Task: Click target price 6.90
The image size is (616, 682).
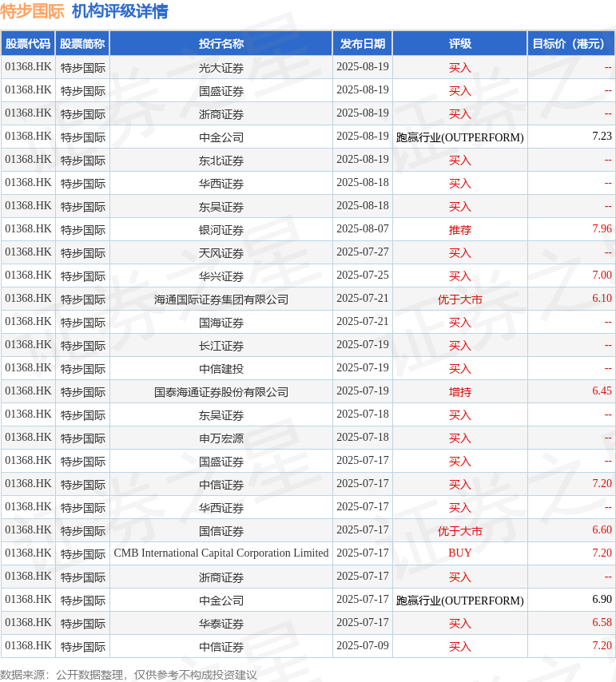Action: point(602,600)
